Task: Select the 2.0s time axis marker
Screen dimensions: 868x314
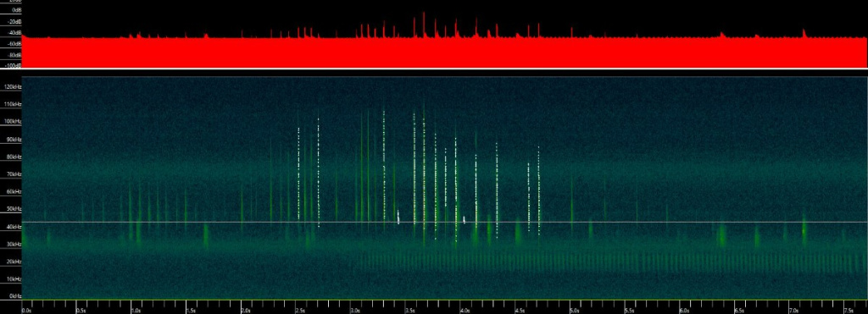Action: (x=246, y=311)
